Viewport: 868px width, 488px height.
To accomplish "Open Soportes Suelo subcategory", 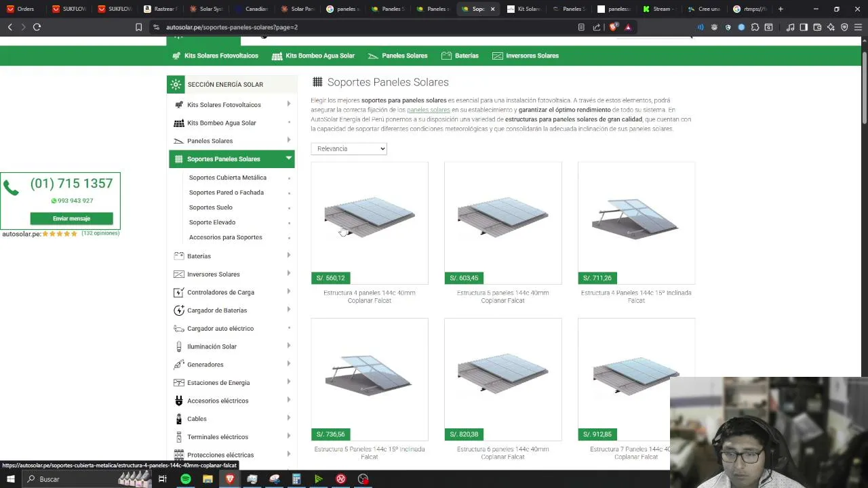I will click(x=211, y=207).
